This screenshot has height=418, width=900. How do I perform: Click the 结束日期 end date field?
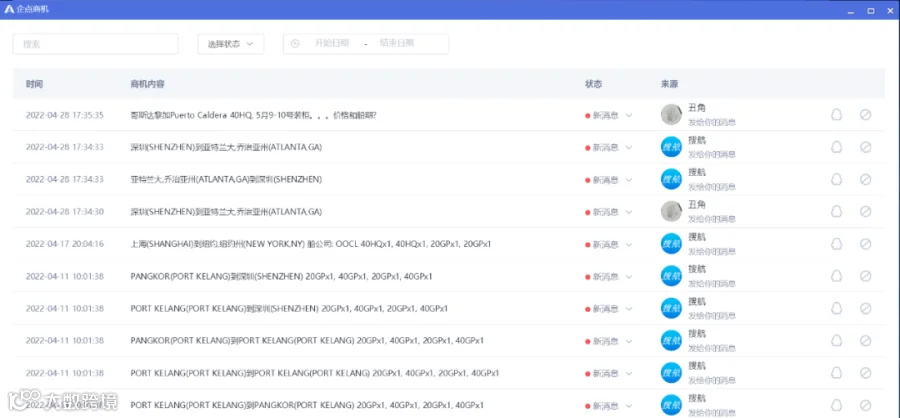tap(397, 43)
